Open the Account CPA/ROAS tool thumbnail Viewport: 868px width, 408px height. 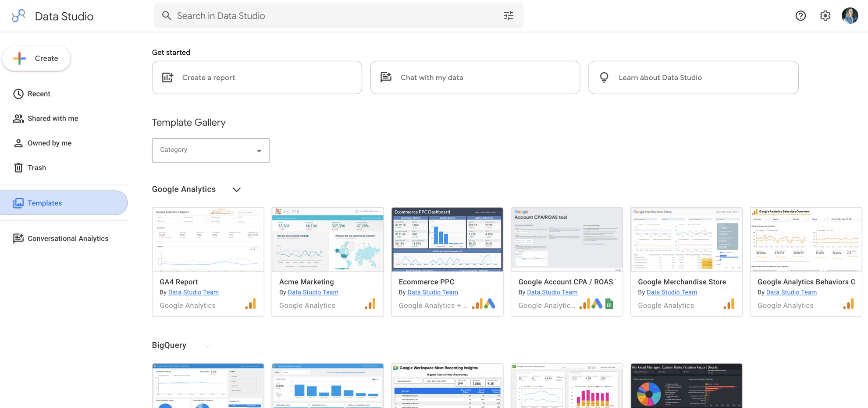pos(567,239)
